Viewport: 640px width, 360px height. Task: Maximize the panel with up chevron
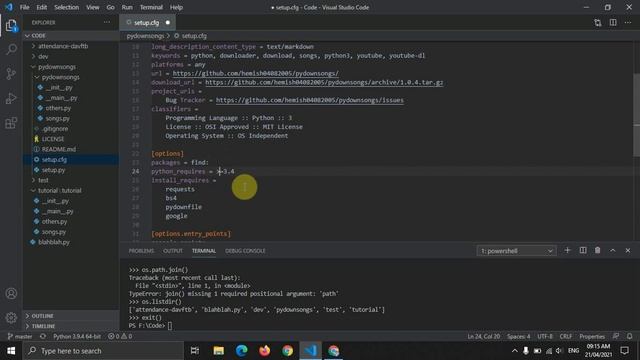[613, 250]
